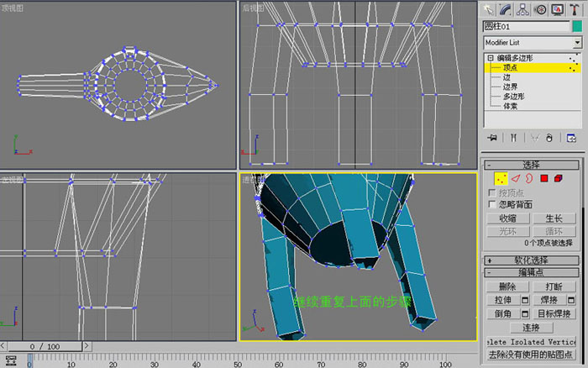The height and width of the screenshot is (368, 588).
Task: Enable 忽略背面 checkbox
Action: (492, 204)
